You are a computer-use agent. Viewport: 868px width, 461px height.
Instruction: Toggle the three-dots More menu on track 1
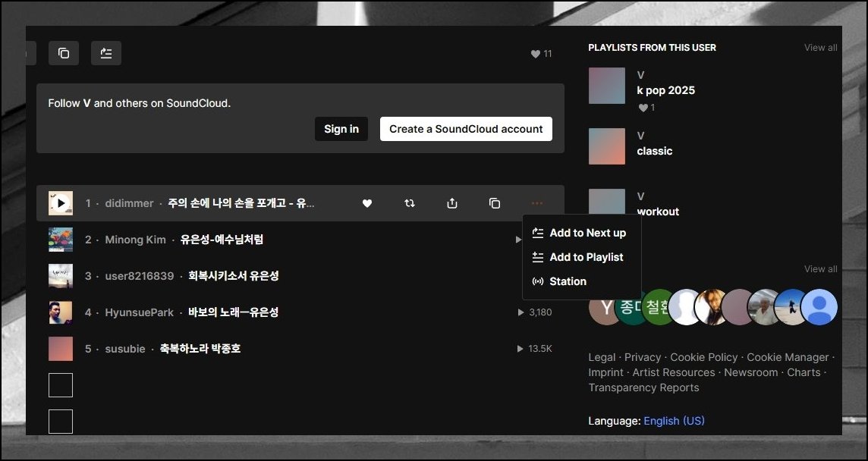(x=537, y=203)
